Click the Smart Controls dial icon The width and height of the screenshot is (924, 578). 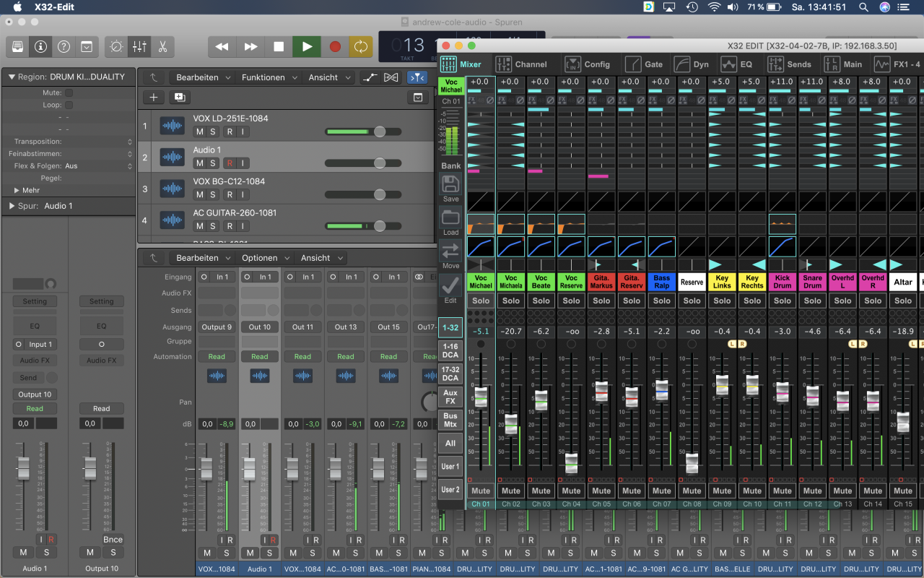116,46
